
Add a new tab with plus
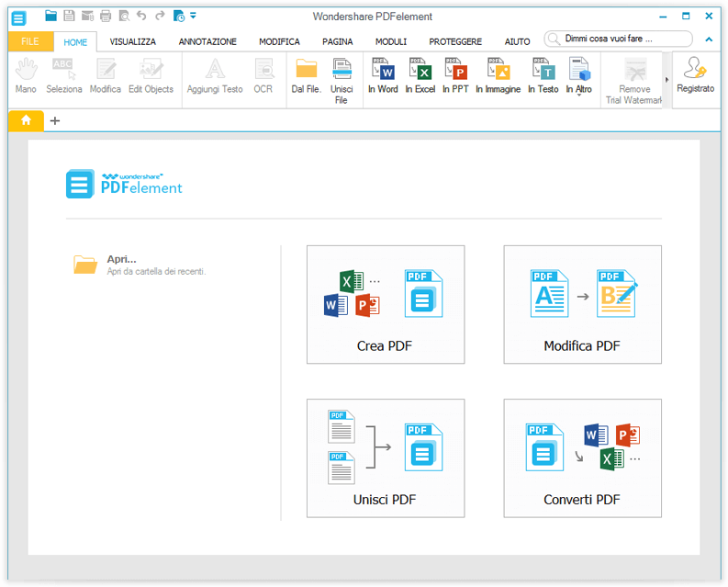tap(55, 121)
